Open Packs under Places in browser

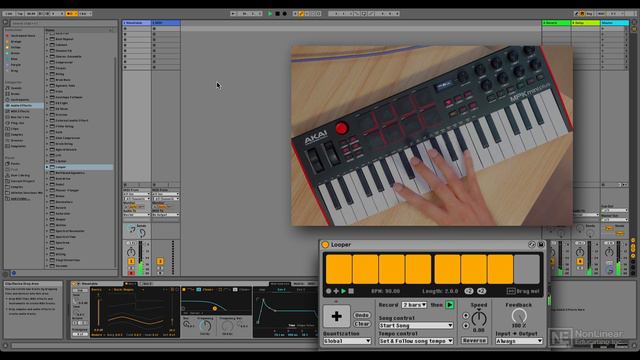[16, 163]
